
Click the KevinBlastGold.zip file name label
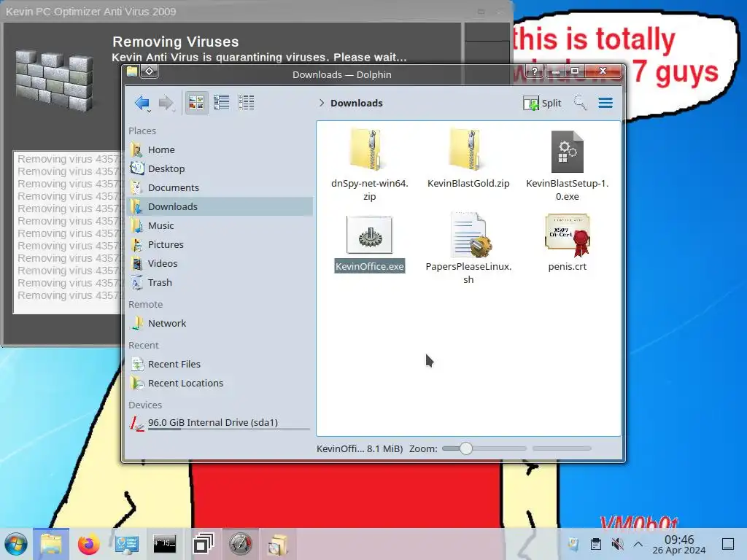point(468,183)
